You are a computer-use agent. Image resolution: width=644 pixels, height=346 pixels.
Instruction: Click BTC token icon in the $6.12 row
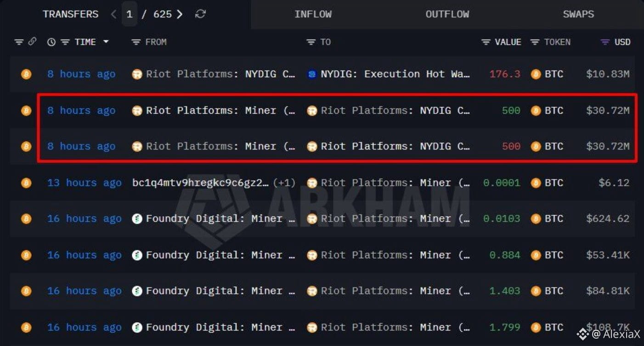coord(536,183)
